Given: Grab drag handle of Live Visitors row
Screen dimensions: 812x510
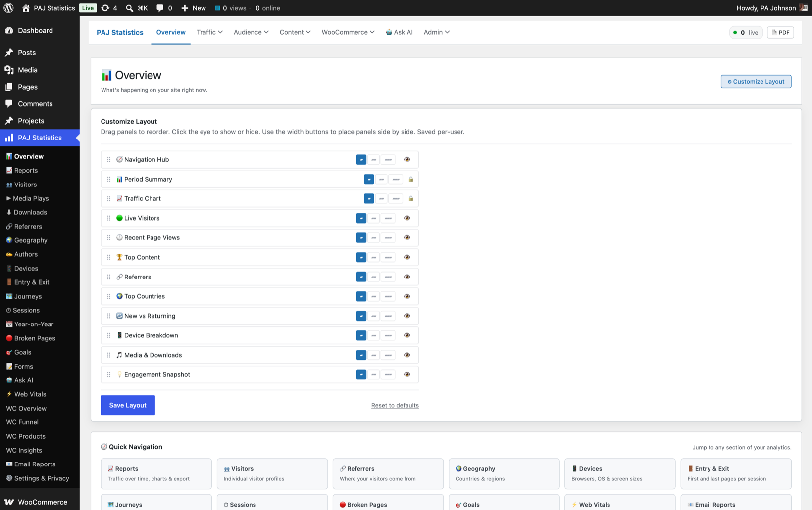Looking at the screenshot, I should click(x=109, y=218).
